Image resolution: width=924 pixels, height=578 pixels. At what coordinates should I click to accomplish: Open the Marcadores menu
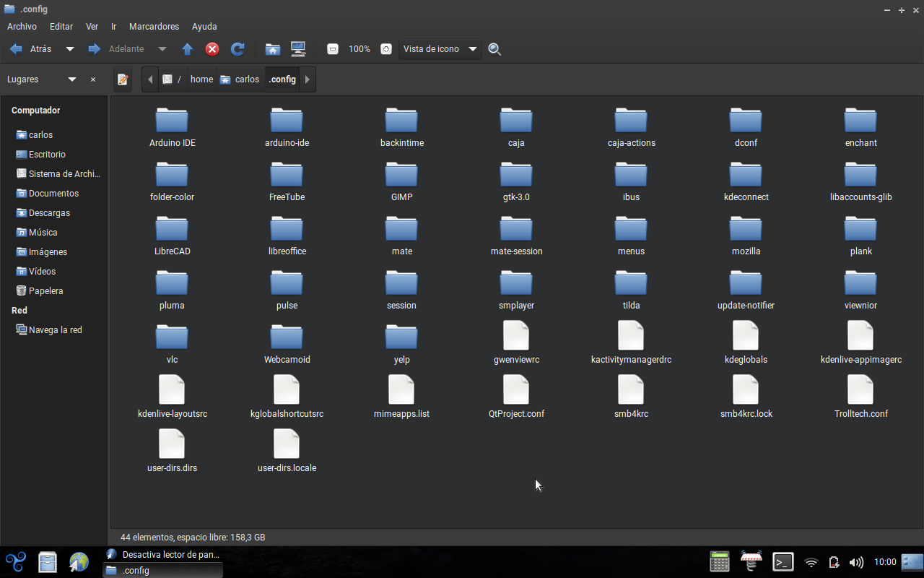point(154,26)
